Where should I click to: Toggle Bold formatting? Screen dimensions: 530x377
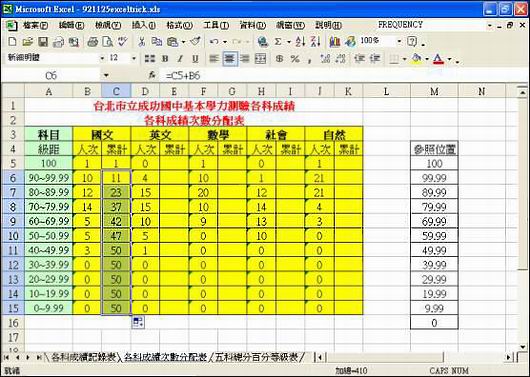165,59
